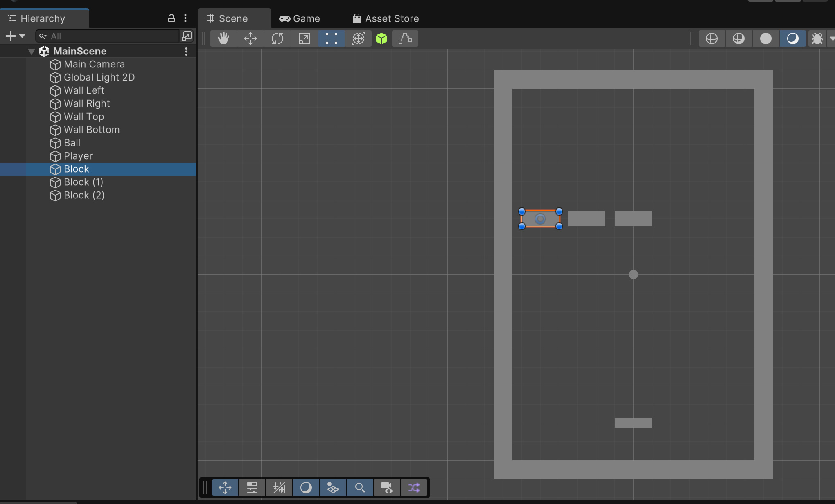This screenshot has width=835, height=504.
Task: Select the Rotate tool
Action: (x=278, y=38)
